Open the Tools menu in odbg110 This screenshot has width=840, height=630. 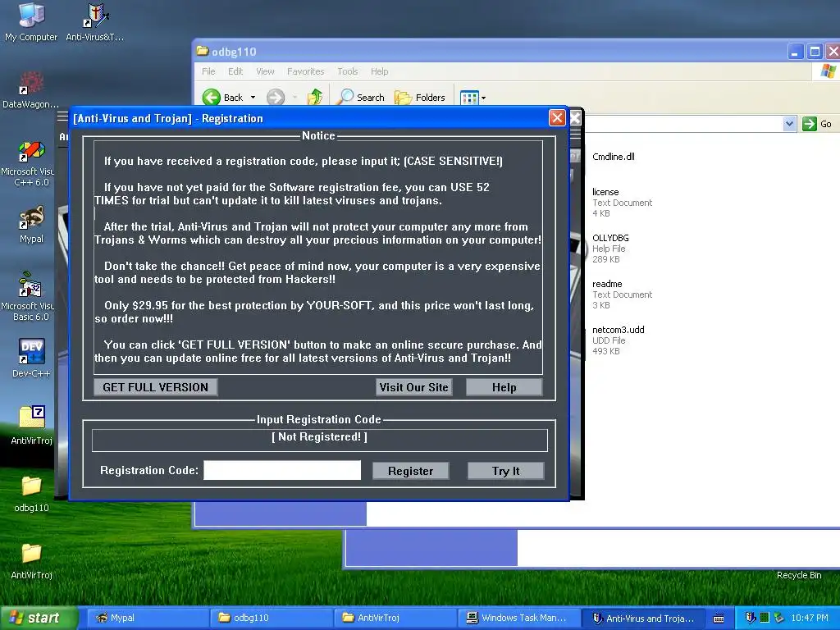347,71
